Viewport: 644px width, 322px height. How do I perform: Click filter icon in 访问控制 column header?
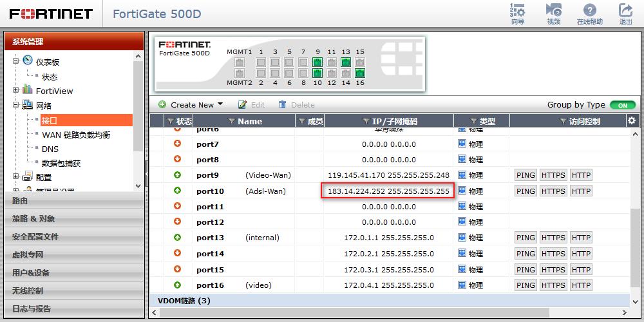tap(563, 121)
